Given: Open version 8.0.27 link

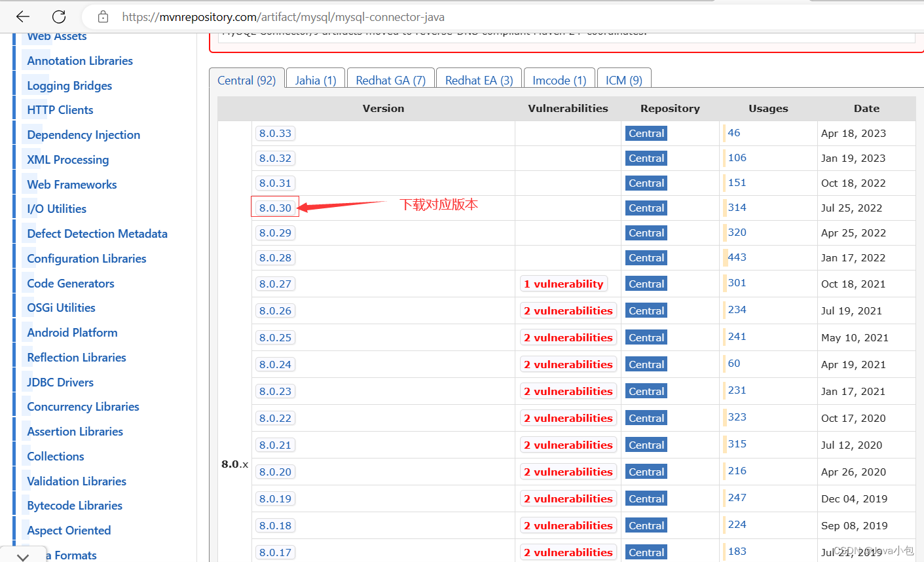Looking at the screenshot, I should click(x=275, y=284).
